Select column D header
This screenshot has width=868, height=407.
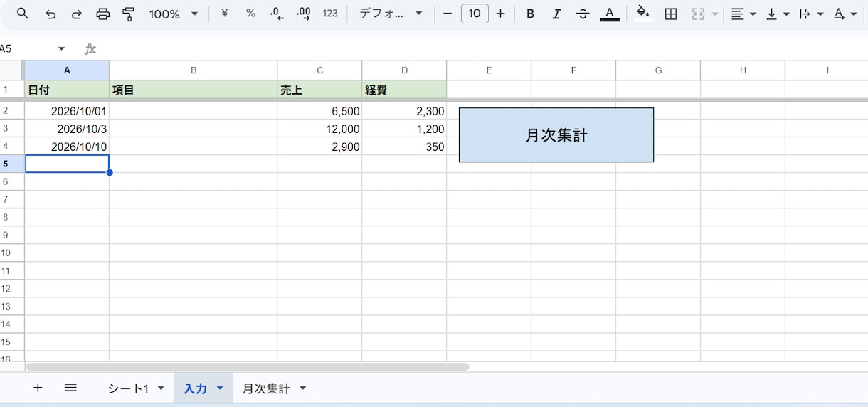tap(404, 70)
